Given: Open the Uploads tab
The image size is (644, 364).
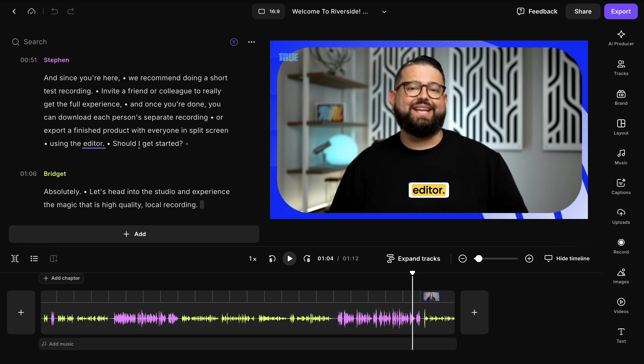Looking at the screenshot, I should (621, 216).
